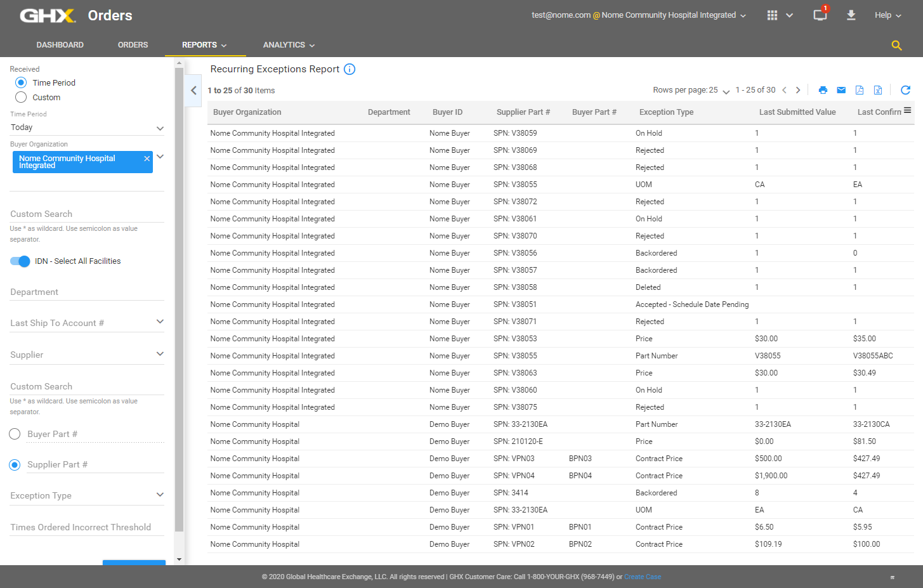Click the Create Case link

click(x=643, y=577)
